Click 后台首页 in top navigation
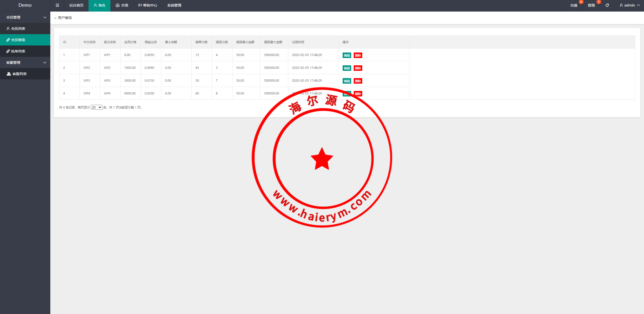The height and width of the screenshot is (314, 644). point(76,5)
